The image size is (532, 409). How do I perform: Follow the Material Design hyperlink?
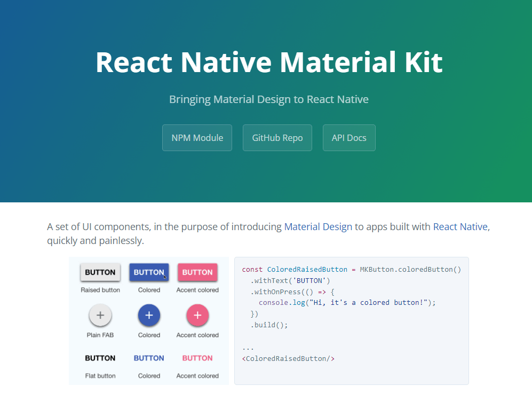click(318, 226)
